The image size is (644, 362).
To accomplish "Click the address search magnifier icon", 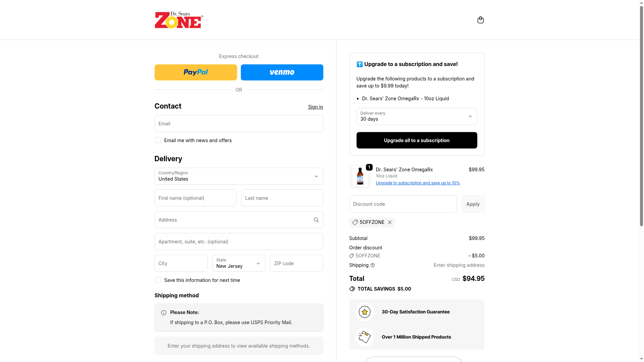I will [x=316, y=220].
